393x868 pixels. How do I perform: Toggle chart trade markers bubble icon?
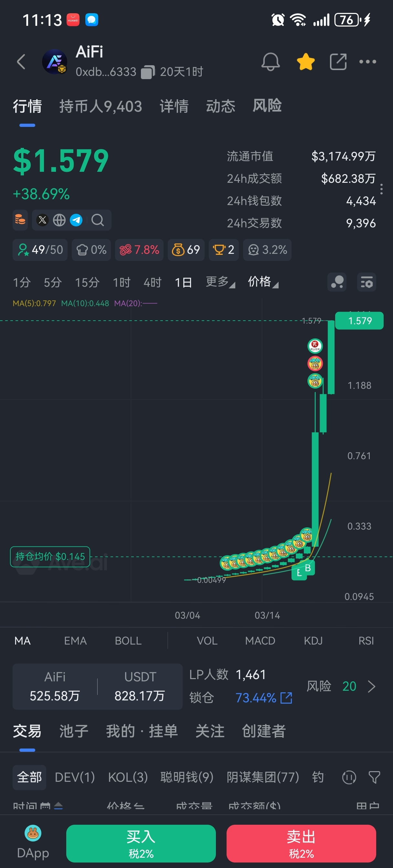click(337, 282)
